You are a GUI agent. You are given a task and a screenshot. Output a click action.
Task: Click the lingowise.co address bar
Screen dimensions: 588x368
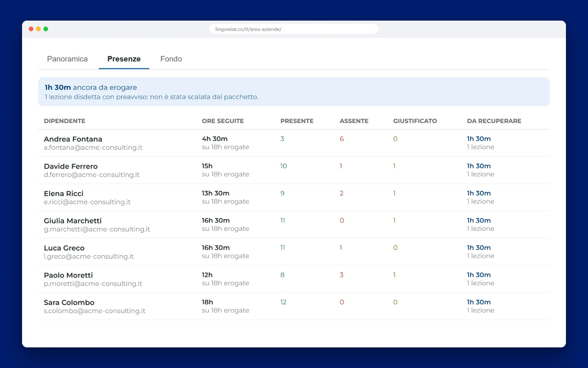pyautogui.click(x=294, y=29)
